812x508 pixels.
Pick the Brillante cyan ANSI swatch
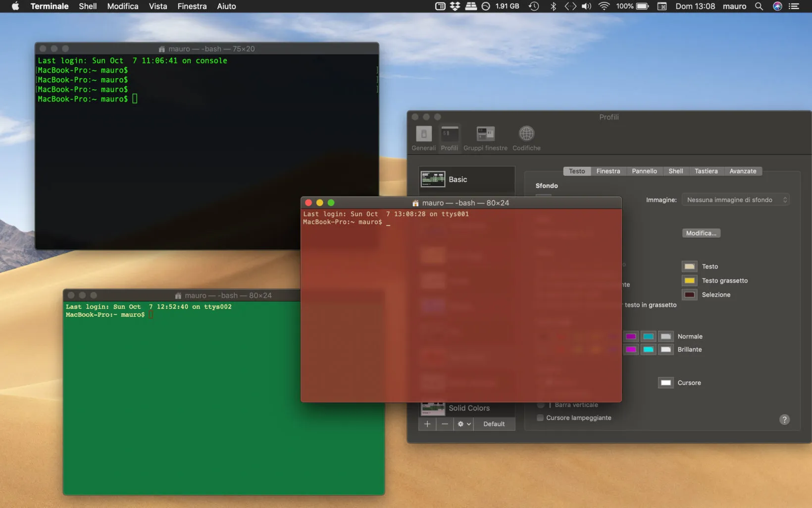[x=648, y=349]
